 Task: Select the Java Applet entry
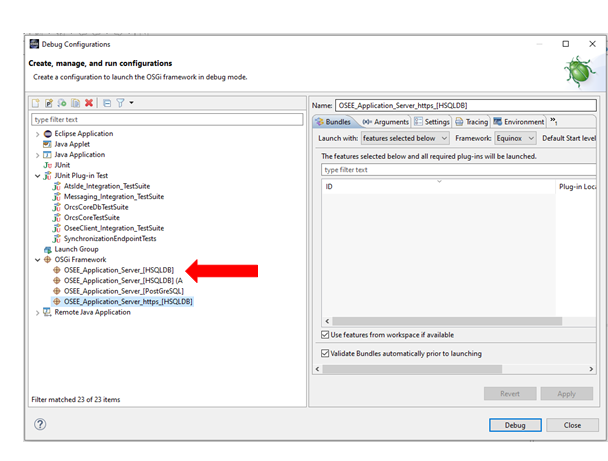72,144
